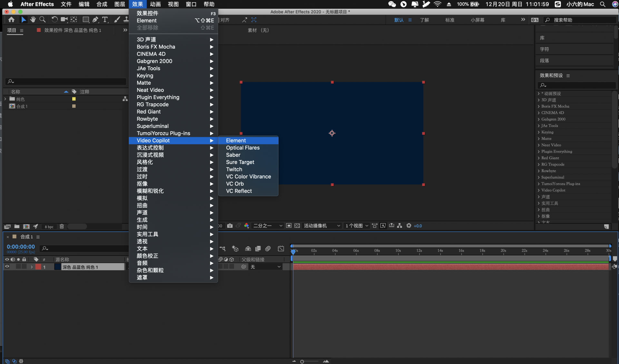Select the Unified Camera tool
This screenshot has width=619, height=364.
point(64,20)
